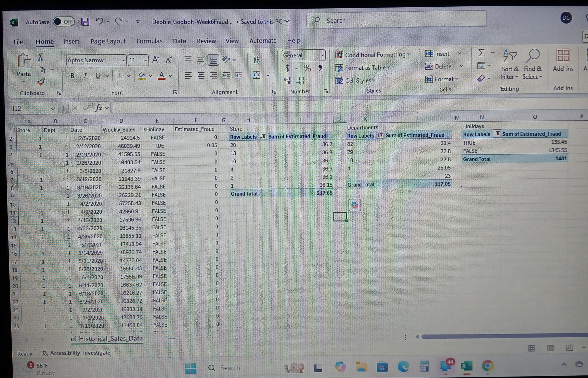Viewport: 588px width, 378px height.
Task: Open the Aptos Narrow font dropdown
Action: coord(123,60)
